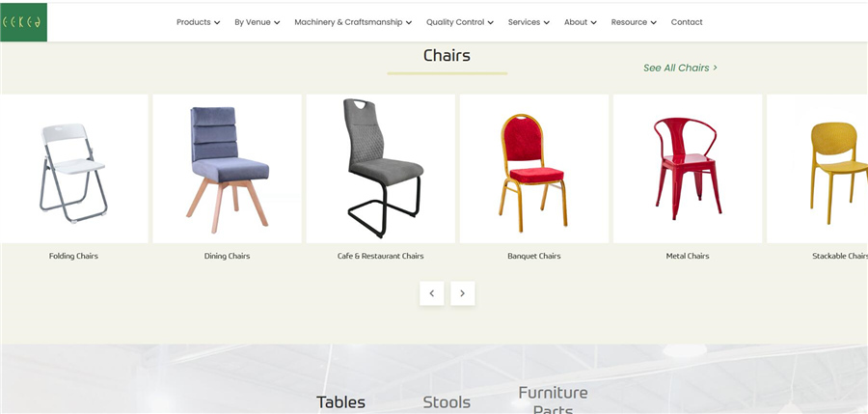
Task: Click the Cafe & Restaurant Chairs label
Action: point(380,256)
